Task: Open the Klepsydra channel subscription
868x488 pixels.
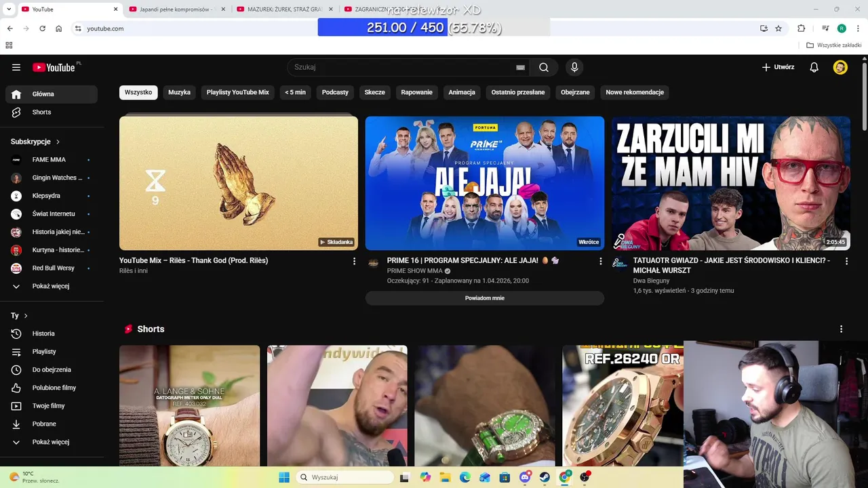Action: tap(52, 196)
